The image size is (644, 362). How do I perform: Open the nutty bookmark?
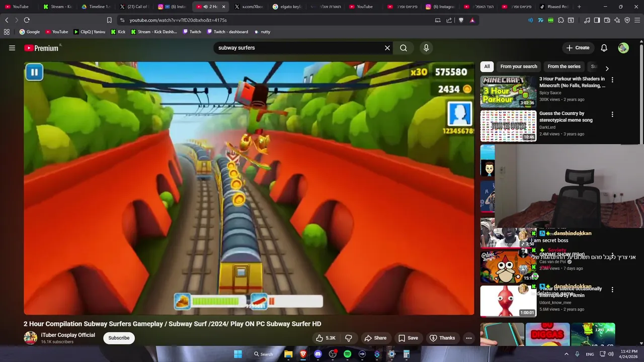coord(262,32)
